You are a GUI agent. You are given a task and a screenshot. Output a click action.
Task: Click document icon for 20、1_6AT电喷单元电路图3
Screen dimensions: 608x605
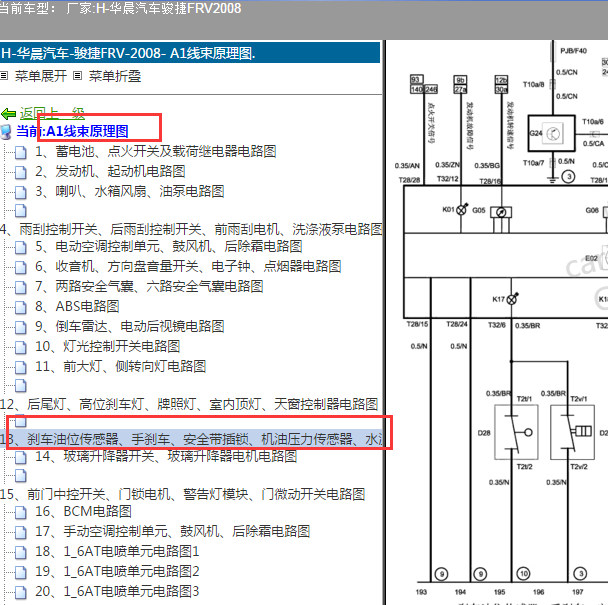[x=21, y=593]
